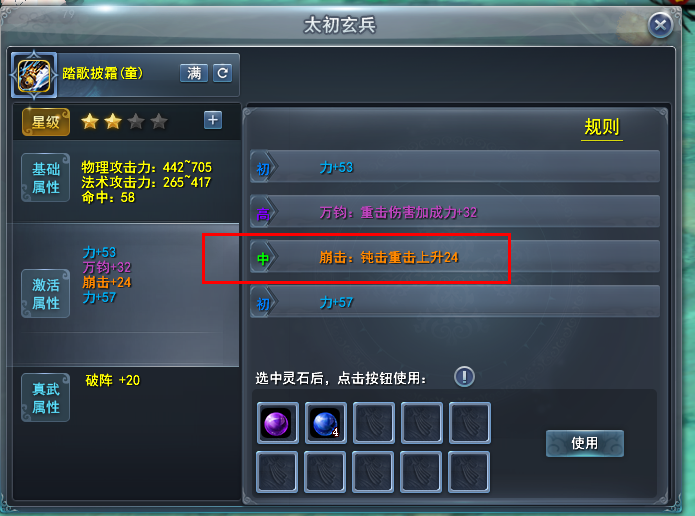Select the 力+57 attribute row
Image resolution: width=695 pixels, height=516 pixels.
click(455, 302)
